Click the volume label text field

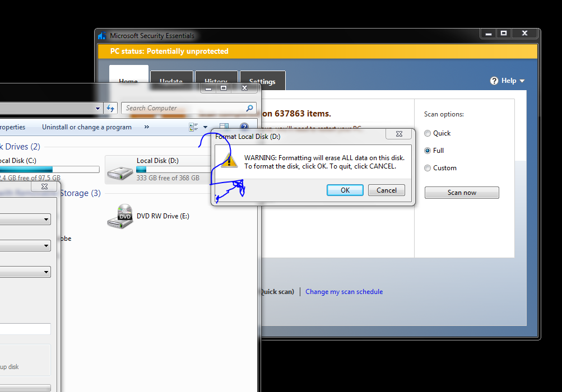tap(25, 329)
